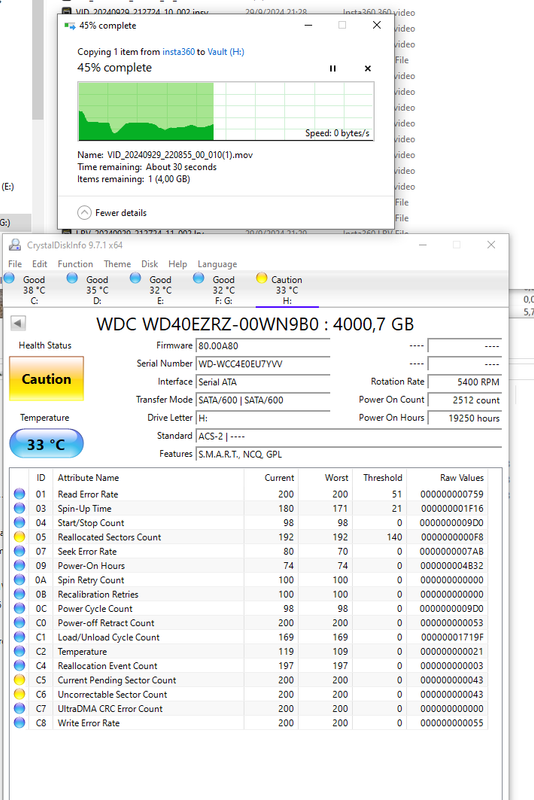The image size is (534, 800).
Task: Click the Firmware field 80.00A80
Action: 263,346
